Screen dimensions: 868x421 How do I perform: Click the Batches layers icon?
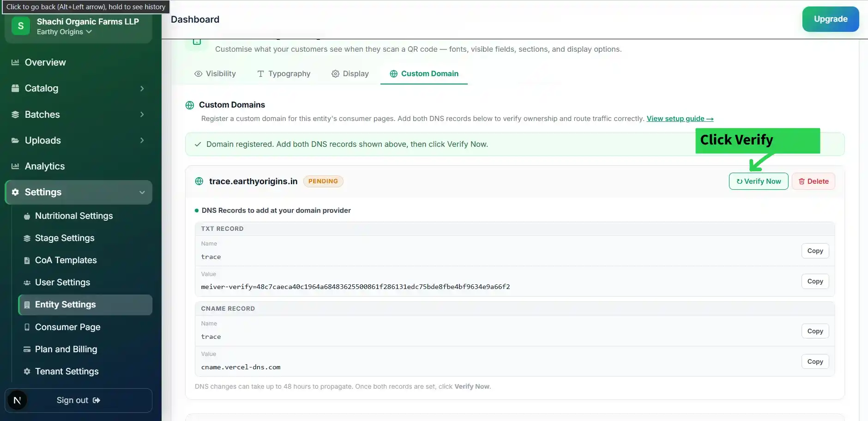15,114
